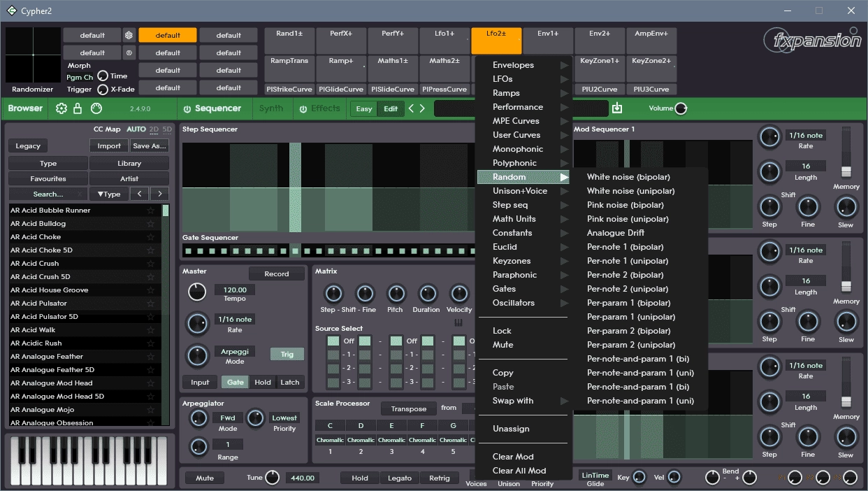Click the Favourites filter button

pos(48,179)
